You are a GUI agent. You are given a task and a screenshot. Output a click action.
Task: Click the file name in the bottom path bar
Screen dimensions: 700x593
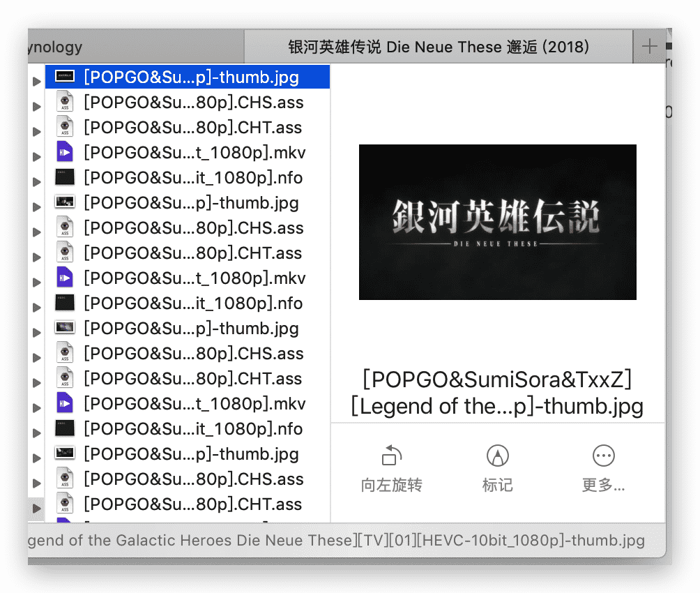(336, 541)
